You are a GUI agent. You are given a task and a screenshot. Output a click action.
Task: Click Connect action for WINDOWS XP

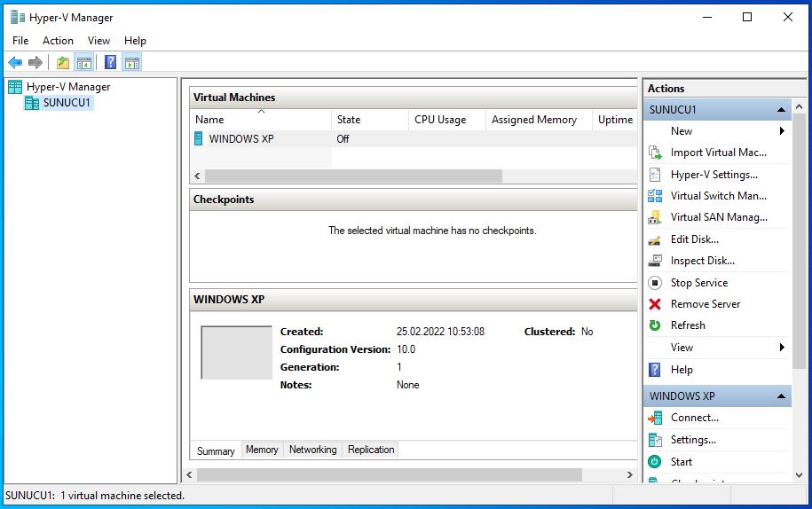point(695,418)
